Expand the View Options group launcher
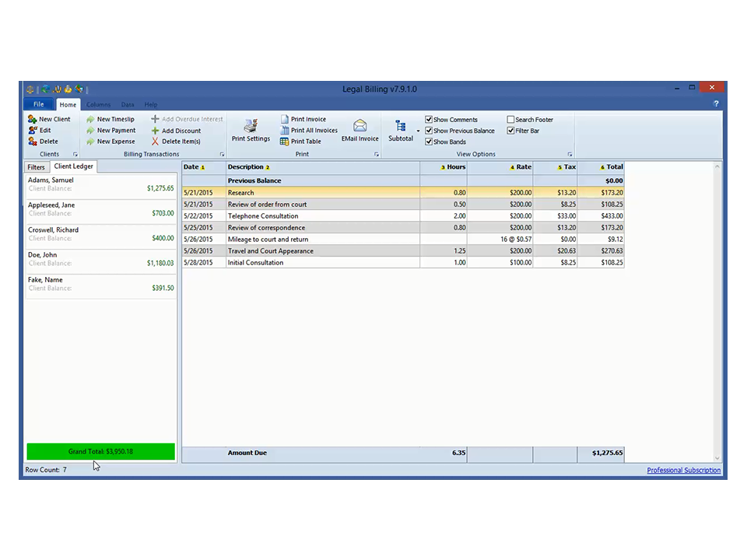Screen dimensions: 747x560 [570, 155]
